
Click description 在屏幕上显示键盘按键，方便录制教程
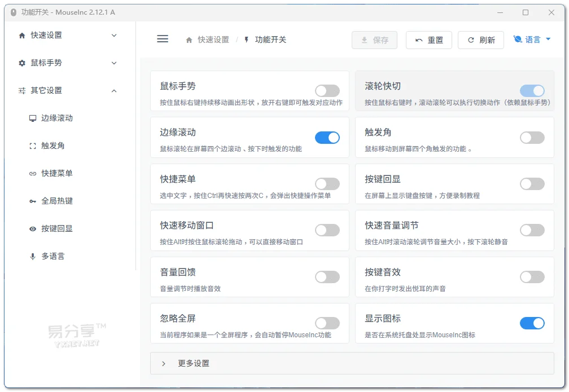tap(422, 196)
